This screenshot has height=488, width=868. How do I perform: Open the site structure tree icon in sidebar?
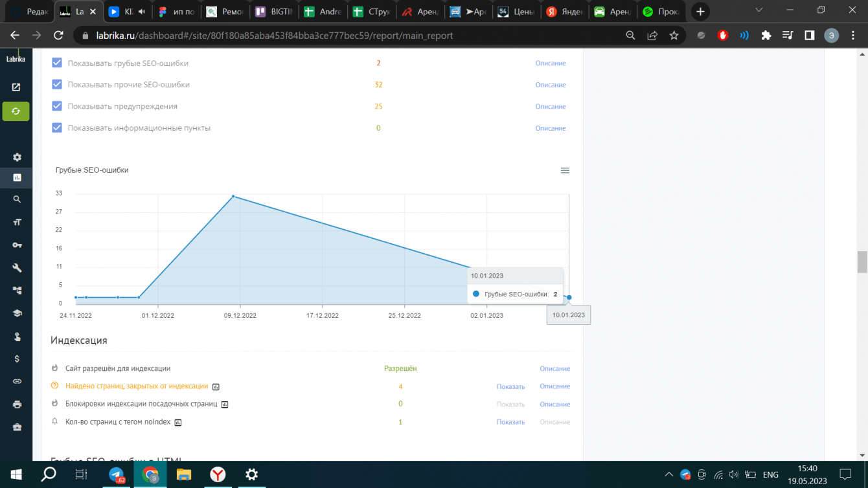(x=17, y=291)
